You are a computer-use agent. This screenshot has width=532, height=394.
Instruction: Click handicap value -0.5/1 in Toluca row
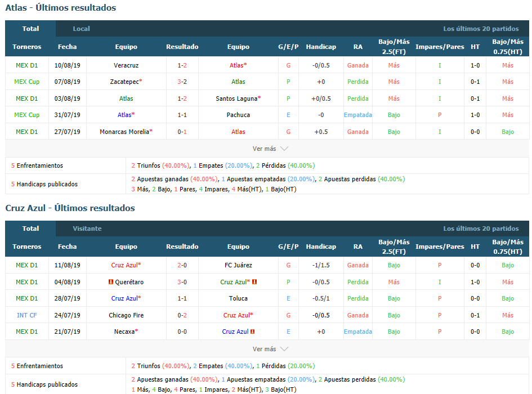tap(321, 298)
